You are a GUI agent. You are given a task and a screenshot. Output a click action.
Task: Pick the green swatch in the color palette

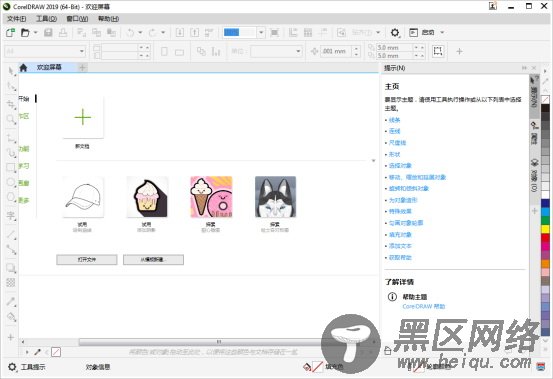pos(545,221)
